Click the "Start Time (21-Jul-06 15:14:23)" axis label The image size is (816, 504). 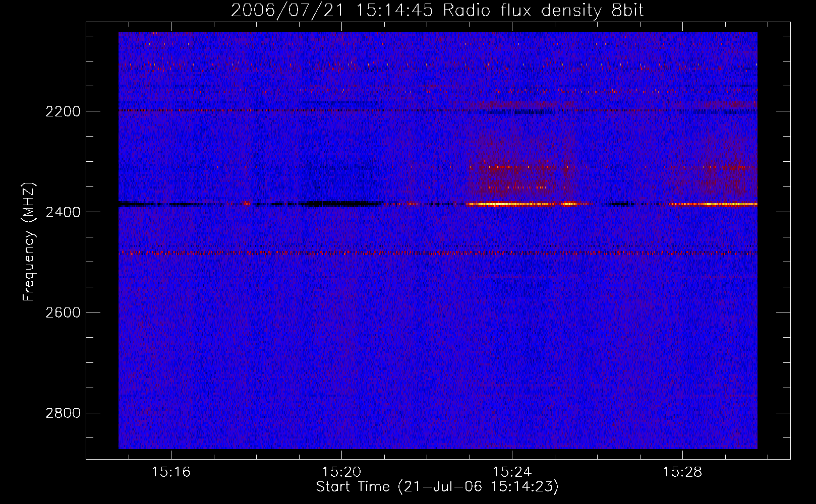pos(437,487)
